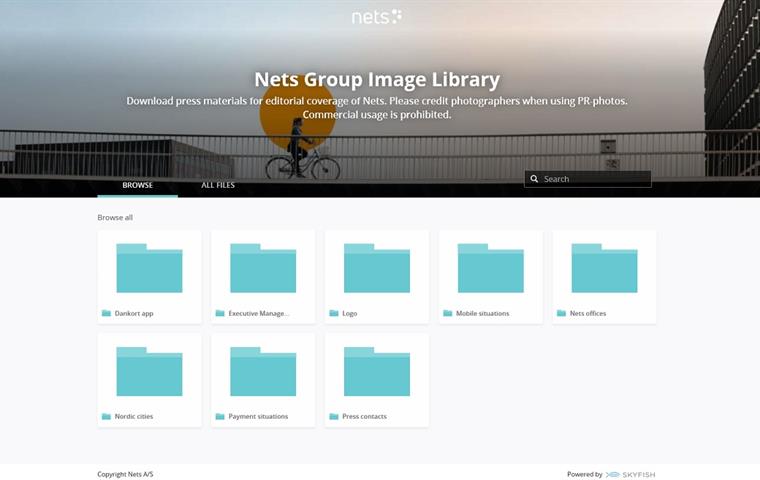Focus the Search input field

point(587,179)
